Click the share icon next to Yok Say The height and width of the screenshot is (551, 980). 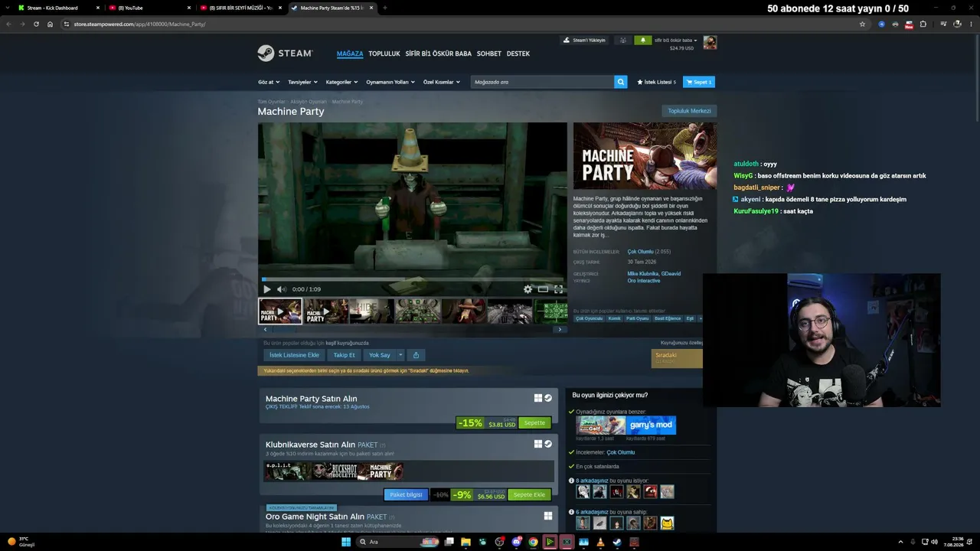(x=416, y=355)
